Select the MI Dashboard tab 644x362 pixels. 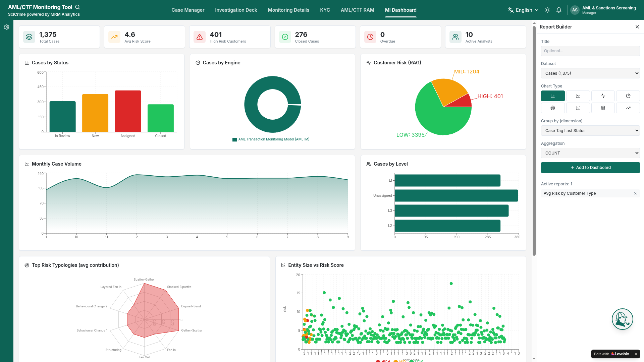[x=401, y=10]
